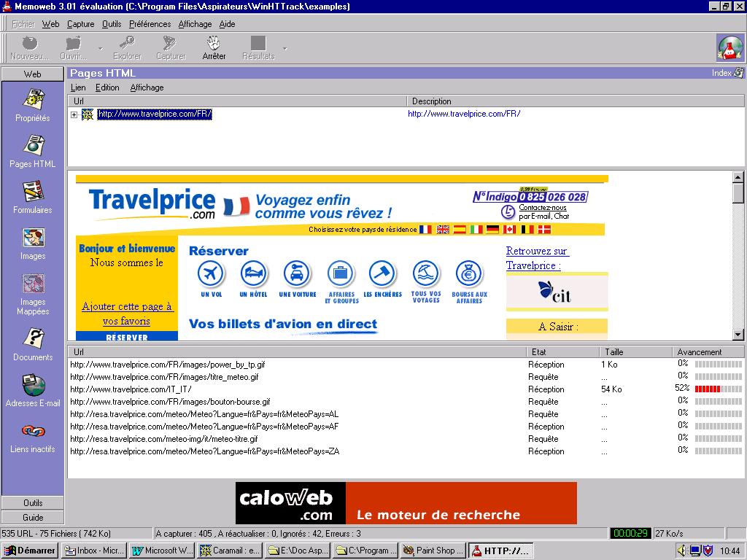This screenshot has height=560, width=747.
Task: Open the Aide menu
Action: click(228, 24)
